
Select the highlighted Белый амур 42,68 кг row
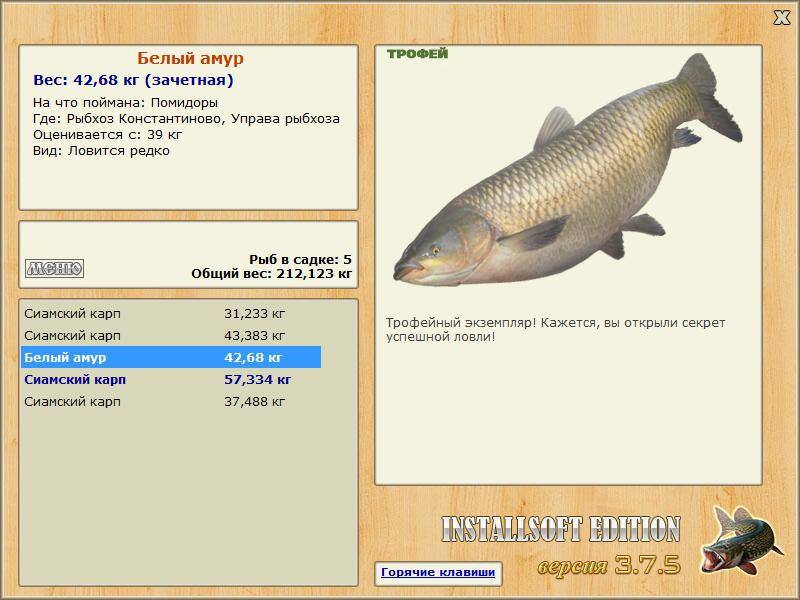(x=171, y=357)
